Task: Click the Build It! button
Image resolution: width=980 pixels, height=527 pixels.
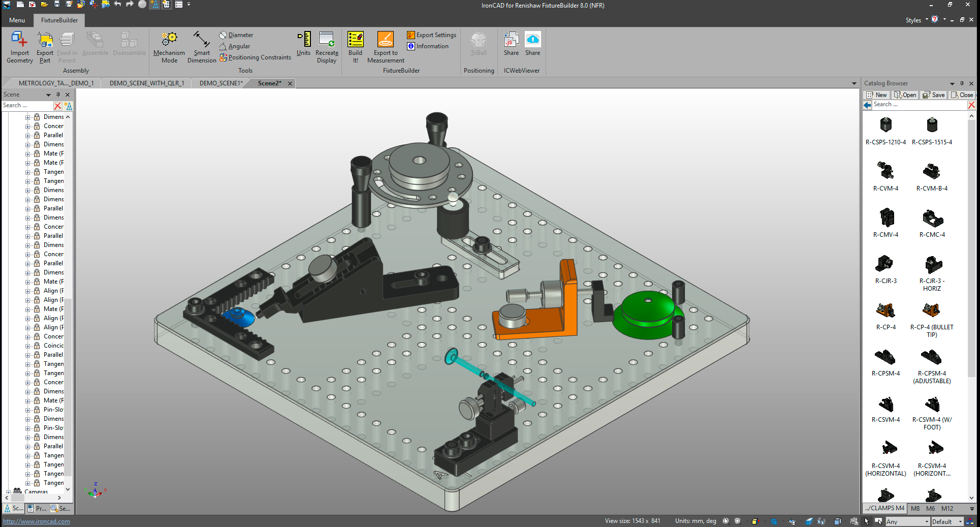Action: (355, 46)
